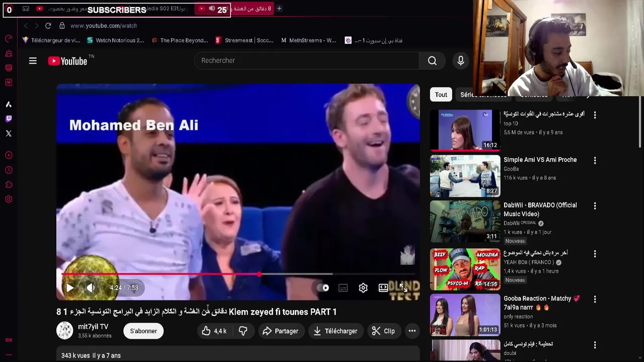Create a Clip with the scissors button

tap(383, 331)
